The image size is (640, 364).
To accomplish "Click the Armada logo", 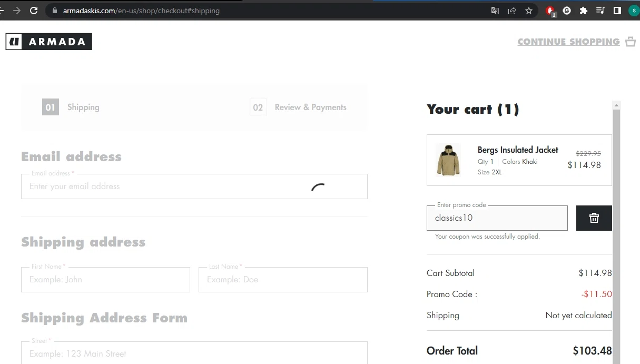I will (x=49, y=42).
